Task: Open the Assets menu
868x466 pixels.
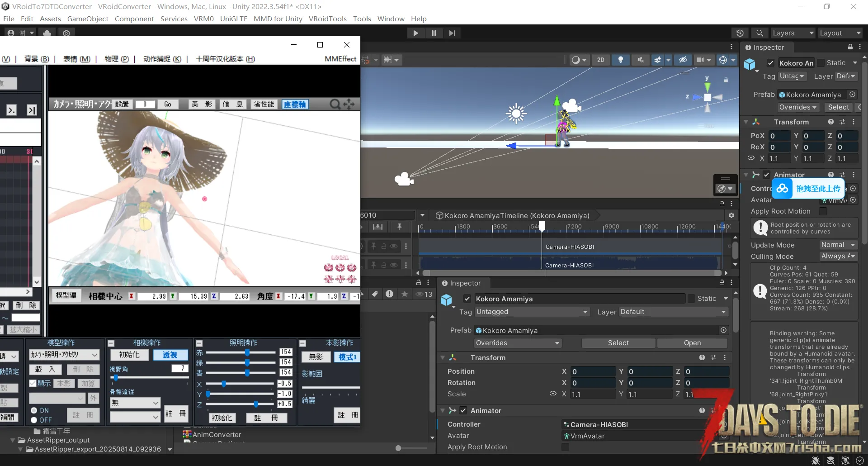Action: click(x=50, y=19)
